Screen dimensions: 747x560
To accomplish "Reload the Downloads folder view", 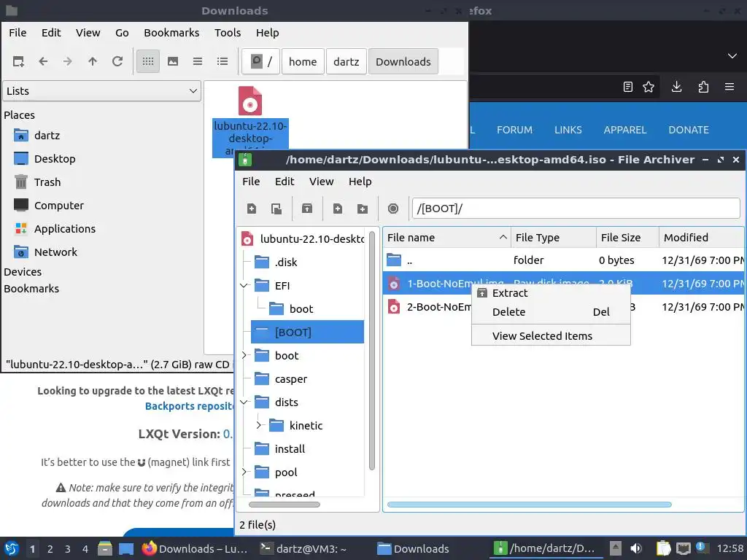I will (x=117, y=61).
